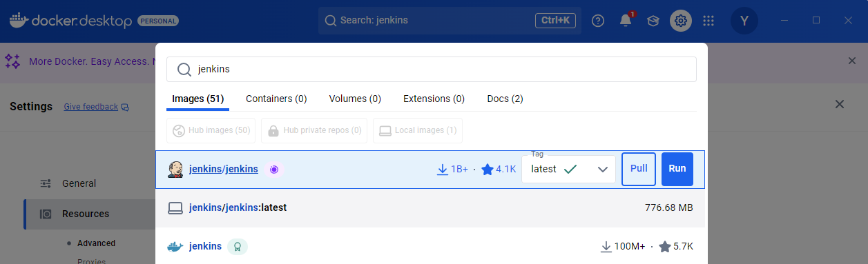Click the star icon showing 4.1K
The width and height of the screenshot is (868, 264).
(488, 169)
